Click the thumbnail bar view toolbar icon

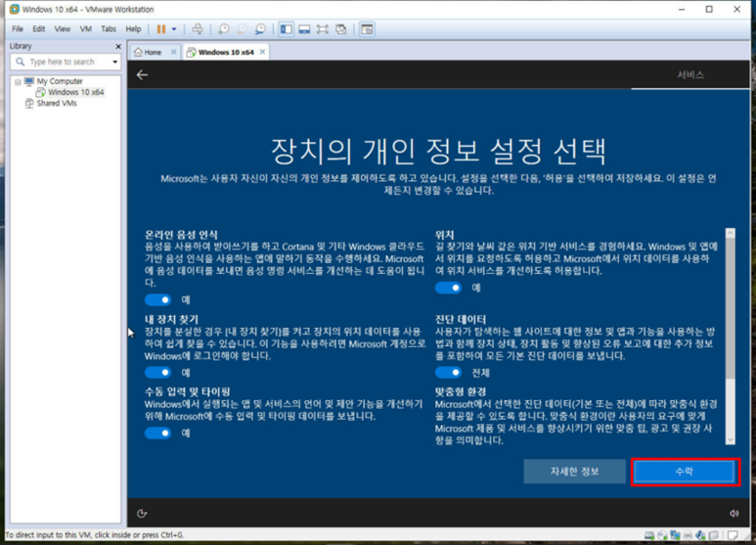(304, 29)
